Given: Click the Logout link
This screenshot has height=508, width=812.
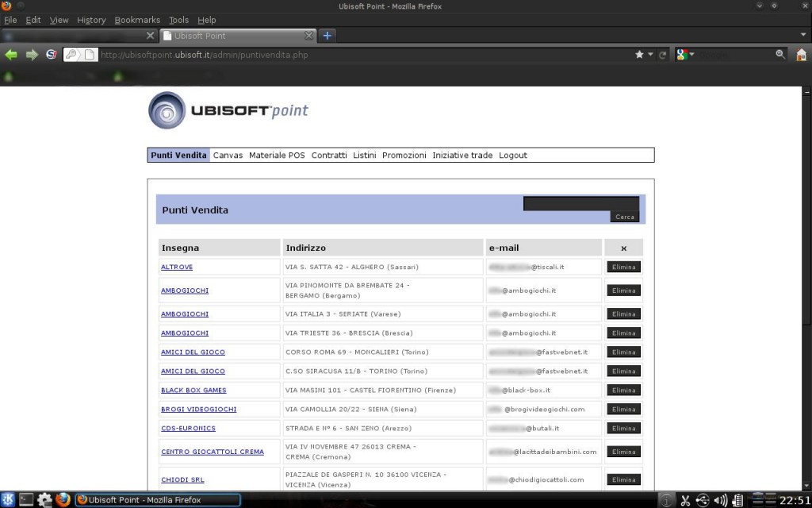Looking at the screenshot, I should point(513,155).
